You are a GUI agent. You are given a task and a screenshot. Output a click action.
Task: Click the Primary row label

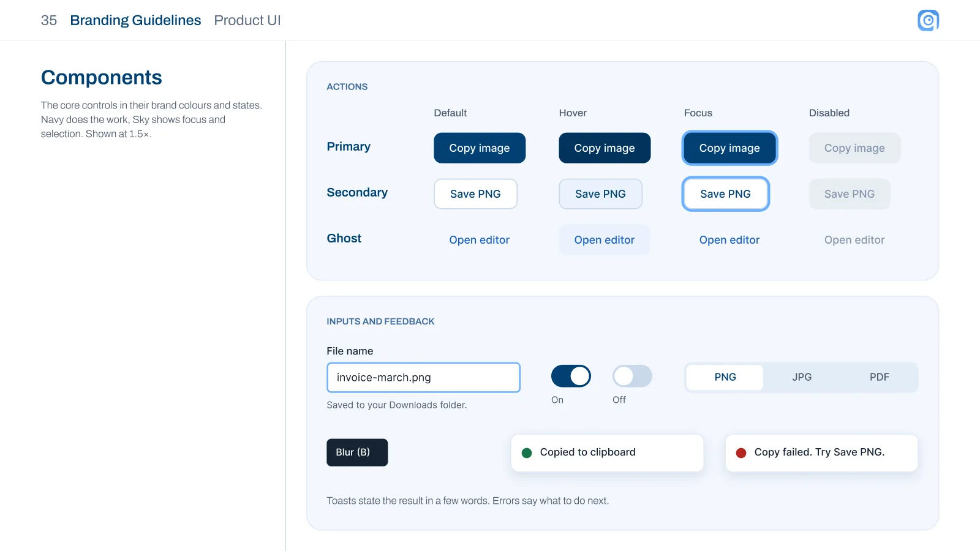pyautogui.click(x=349, y=147)
